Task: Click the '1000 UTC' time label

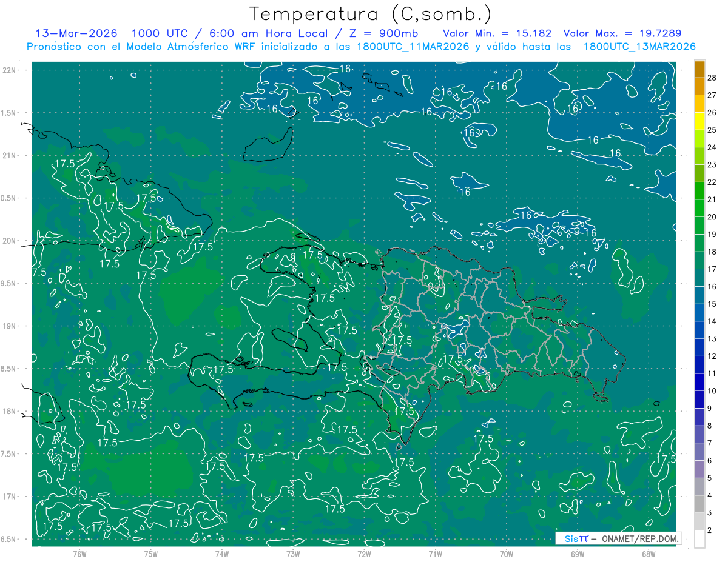Action: [x=160, y=33]
